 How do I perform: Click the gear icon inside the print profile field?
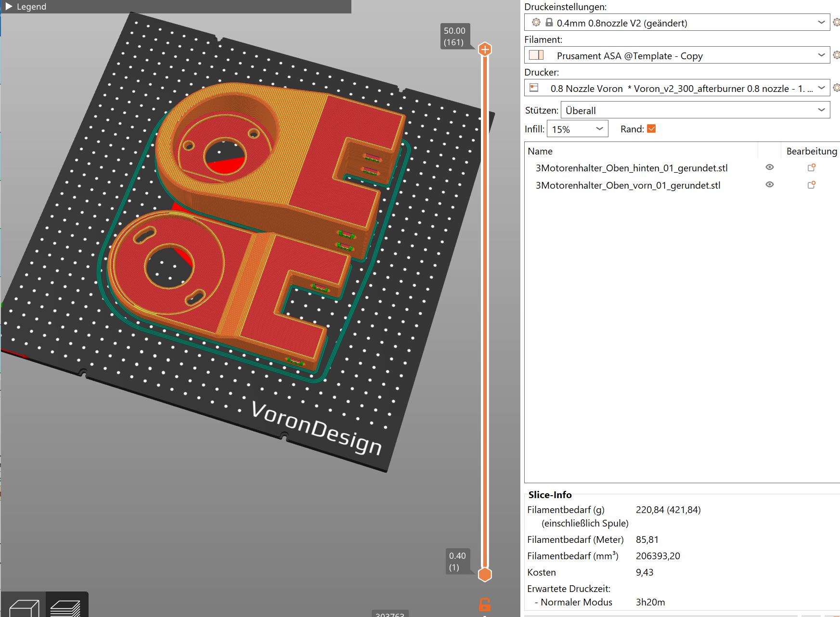536,23
